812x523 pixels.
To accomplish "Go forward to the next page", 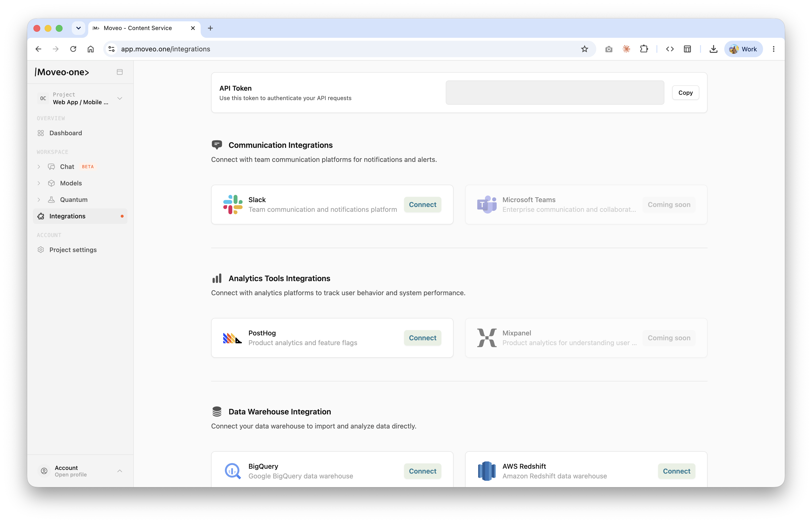I will pos(56,49).
